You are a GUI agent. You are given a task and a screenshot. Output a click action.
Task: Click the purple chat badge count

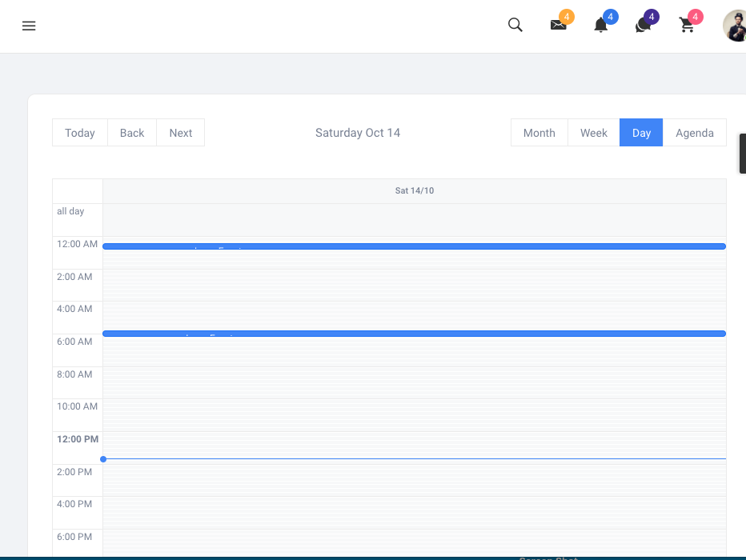[x=652, y=17]
